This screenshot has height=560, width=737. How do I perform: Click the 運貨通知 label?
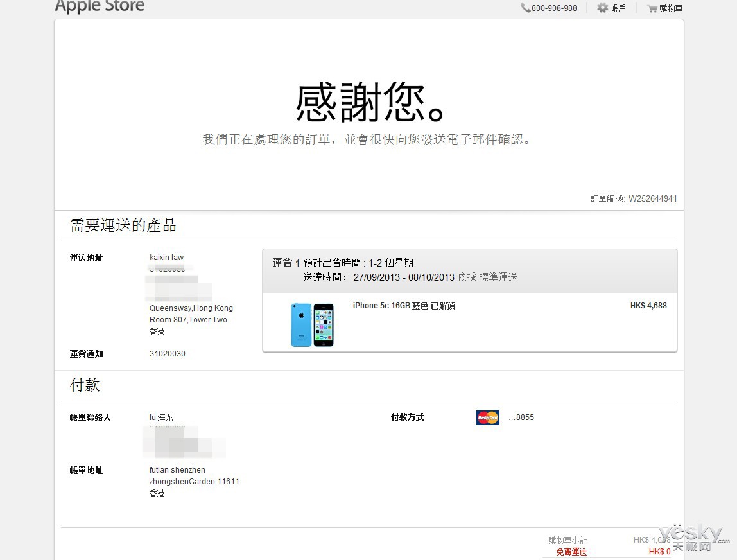click(86, 354)
